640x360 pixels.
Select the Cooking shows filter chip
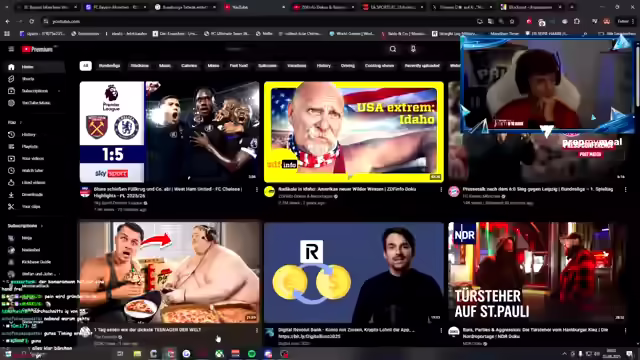click(x=380, y=66)
